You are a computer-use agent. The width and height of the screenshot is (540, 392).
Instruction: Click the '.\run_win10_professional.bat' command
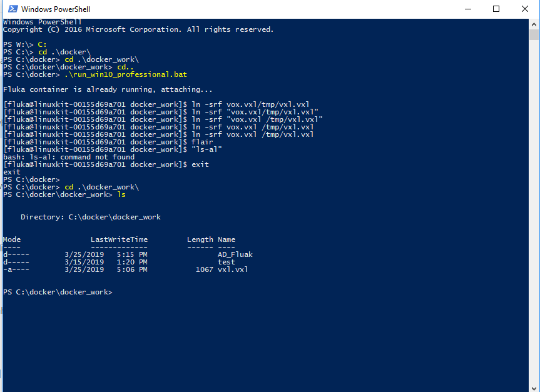point(125,74)
